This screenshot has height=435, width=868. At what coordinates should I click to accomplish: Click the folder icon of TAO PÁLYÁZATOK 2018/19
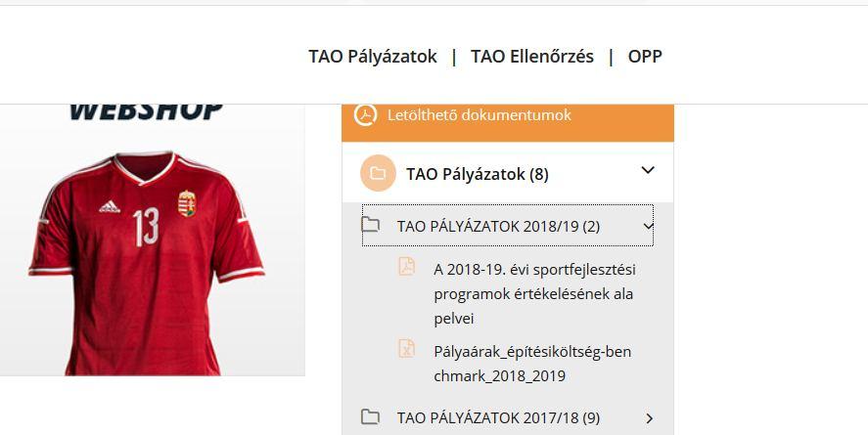(370, 225)
